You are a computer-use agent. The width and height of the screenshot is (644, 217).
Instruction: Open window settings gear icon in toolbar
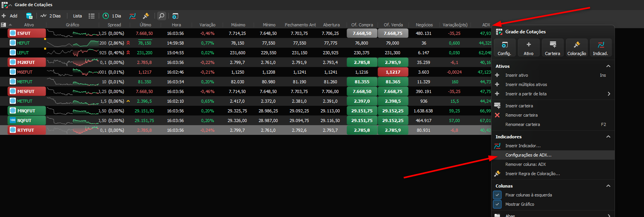[175, 16]
